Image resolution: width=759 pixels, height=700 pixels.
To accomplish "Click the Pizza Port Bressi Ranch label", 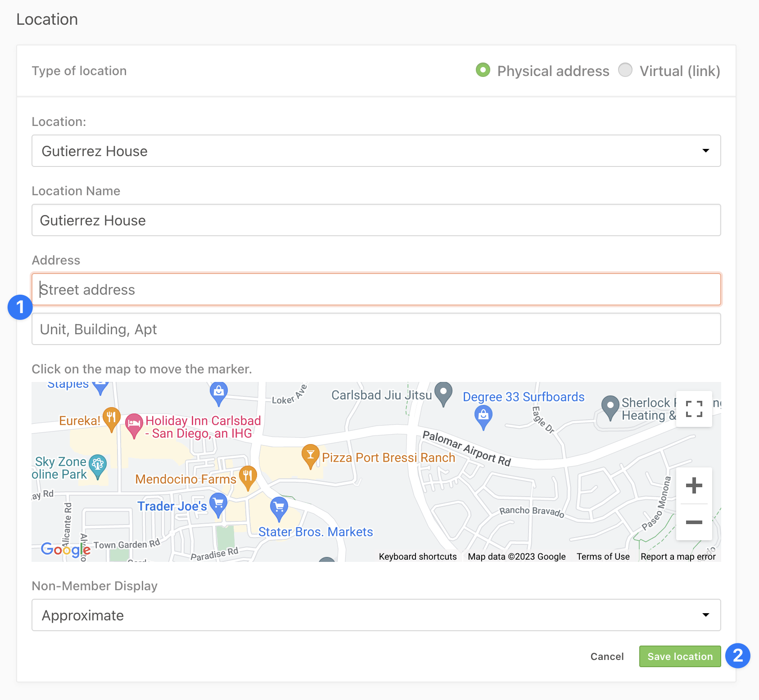I will tap(389, 458).
